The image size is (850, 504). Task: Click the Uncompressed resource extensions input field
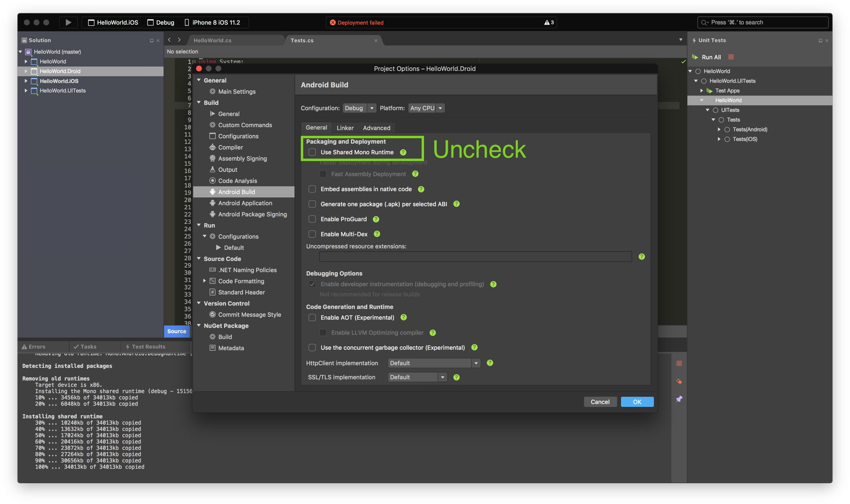tap(474, 257)
